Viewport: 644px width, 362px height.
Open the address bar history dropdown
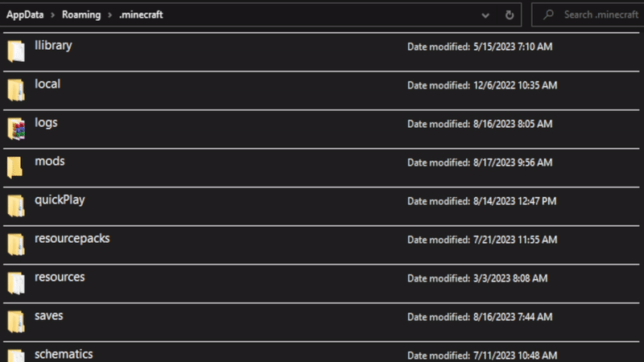click(x=485, y=14)
